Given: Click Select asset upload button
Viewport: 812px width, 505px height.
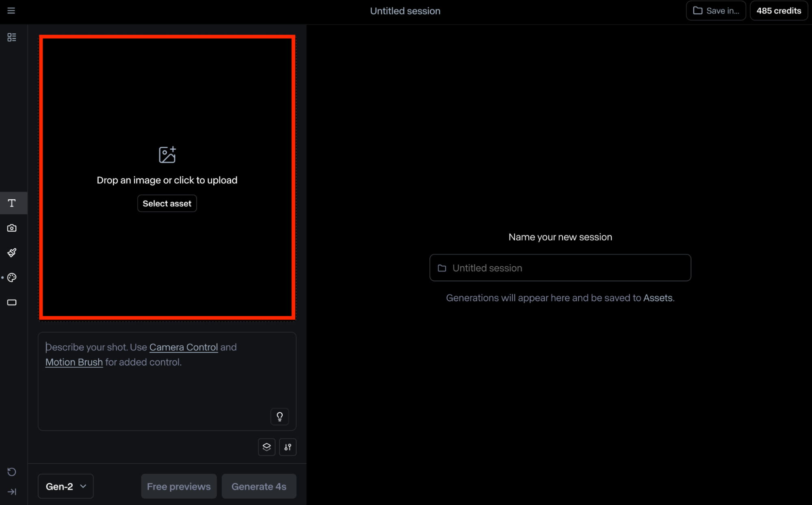Looking at the screenshot, I should [x=167, y=203].
